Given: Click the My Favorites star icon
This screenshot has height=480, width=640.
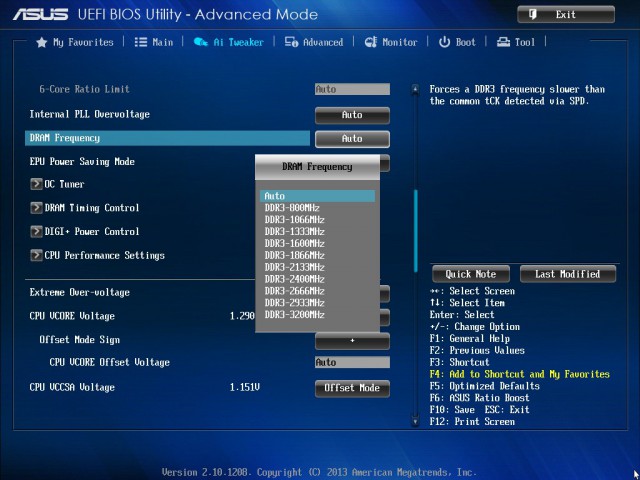Looking at the screenshot, I should (x=42, y=42).
